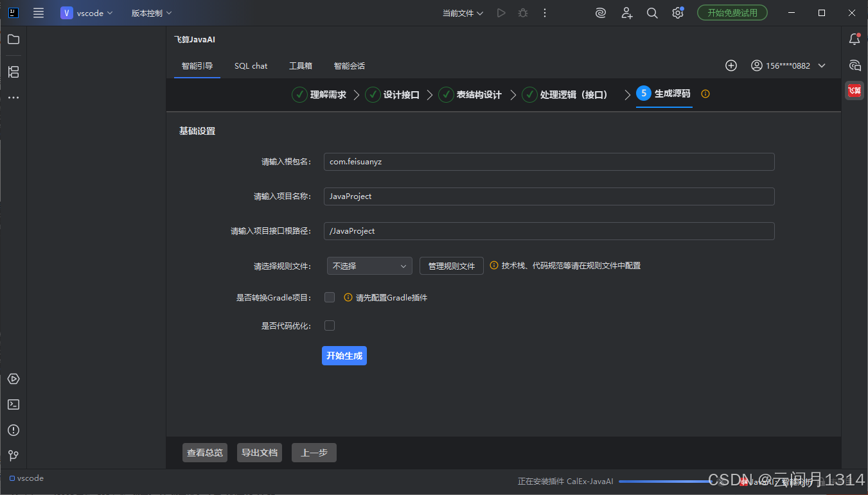
Task: Click info icon beside 请先配置Gradle插件
Action: click(x=348, y=297)
